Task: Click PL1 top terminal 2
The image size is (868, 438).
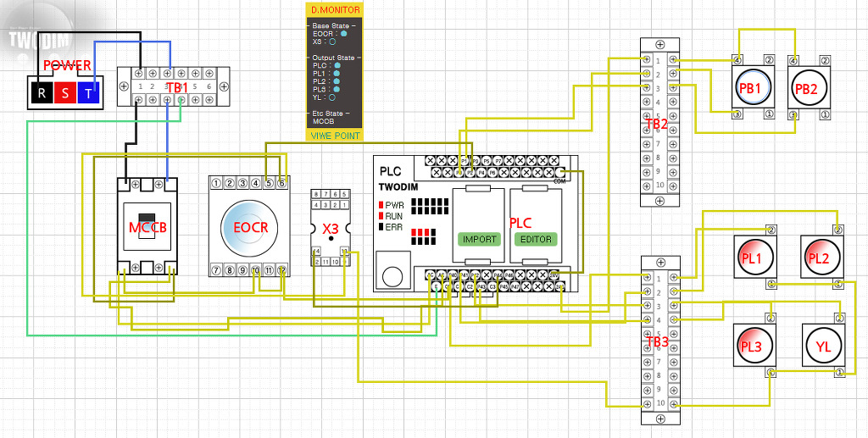Action: coord(771,230)
